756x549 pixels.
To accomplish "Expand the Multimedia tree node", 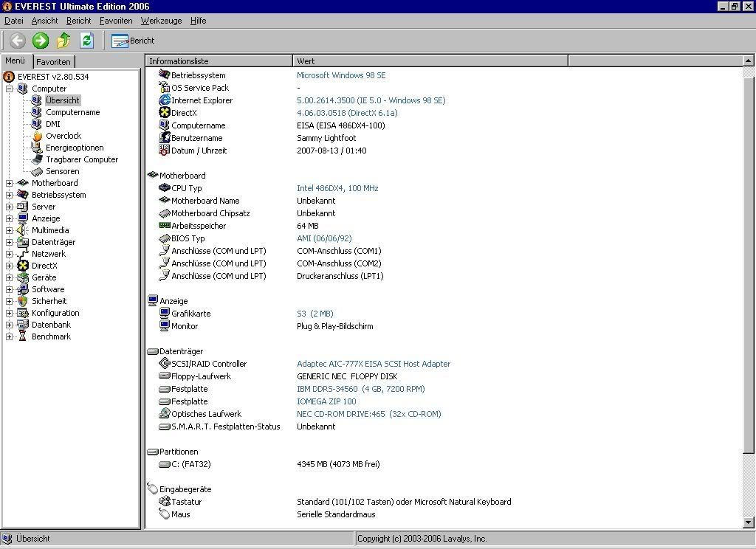I will [x=9, y=230].
